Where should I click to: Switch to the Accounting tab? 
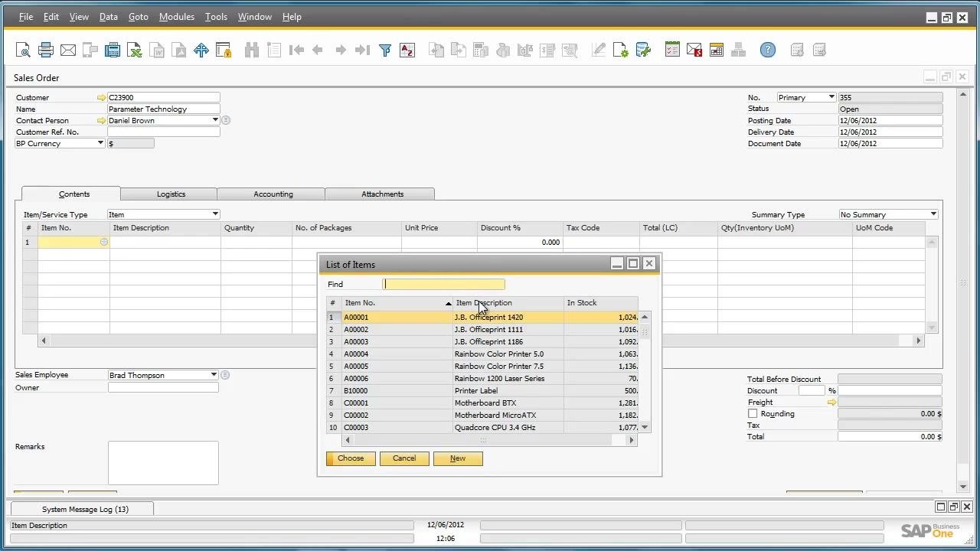point(273,194)
